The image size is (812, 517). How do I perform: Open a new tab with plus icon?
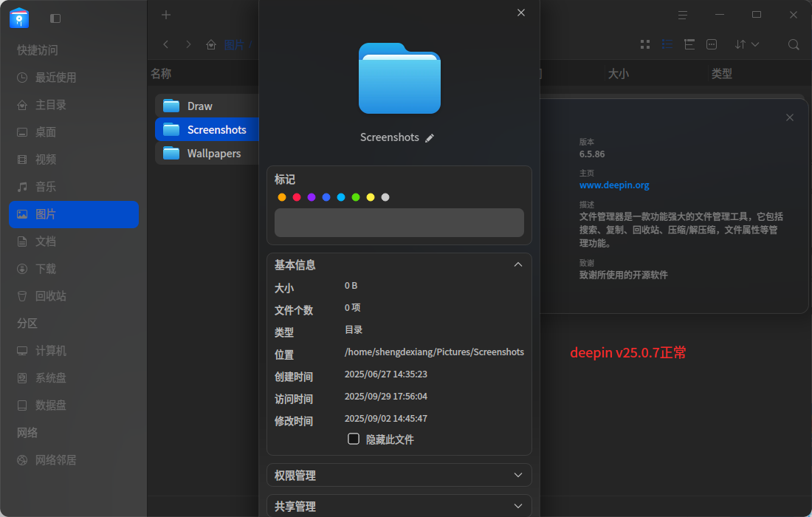click(x=165, y=15)
